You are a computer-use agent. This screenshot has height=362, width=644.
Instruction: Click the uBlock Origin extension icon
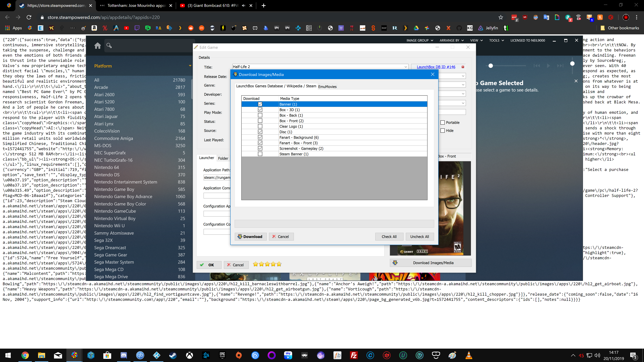pos(525,17)
